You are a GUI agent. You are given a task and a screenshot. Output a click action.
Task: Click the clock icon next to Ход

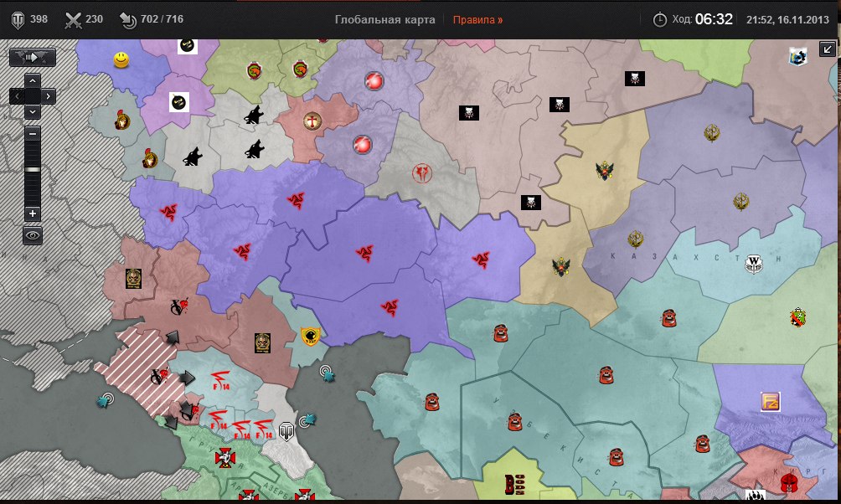(659, 20)
